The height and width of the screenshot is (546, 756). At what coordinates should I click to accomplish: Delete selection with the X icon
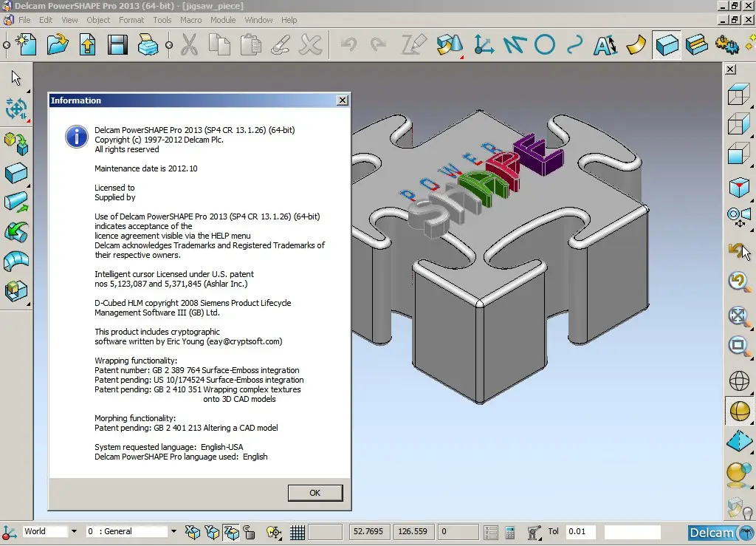311,45
